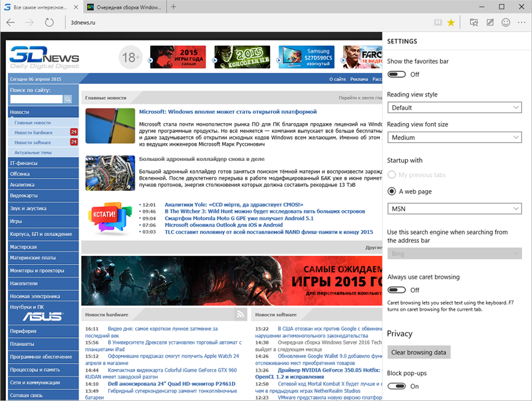
Task: Open Аналитика sidebar section
Action: 43,185
